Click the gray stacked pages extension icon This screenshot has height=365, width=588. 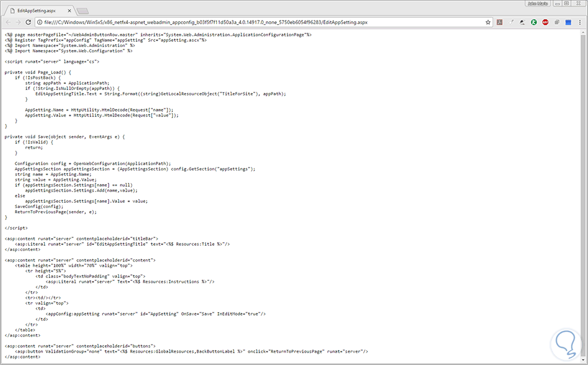click(x=557, y=22)
